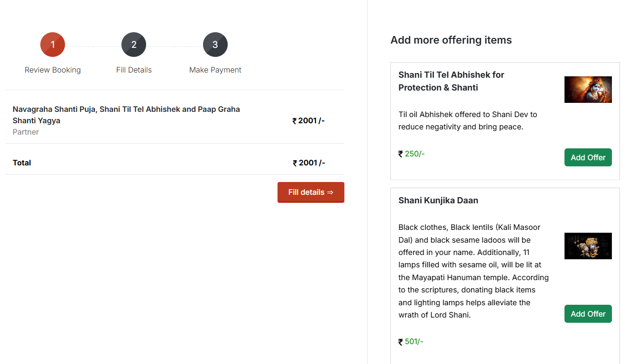Image resolution: width=629 pixels, height=364 pixels.
Task: Add Shani Til Tel Abhishek offer
Action: pos(588,157)
